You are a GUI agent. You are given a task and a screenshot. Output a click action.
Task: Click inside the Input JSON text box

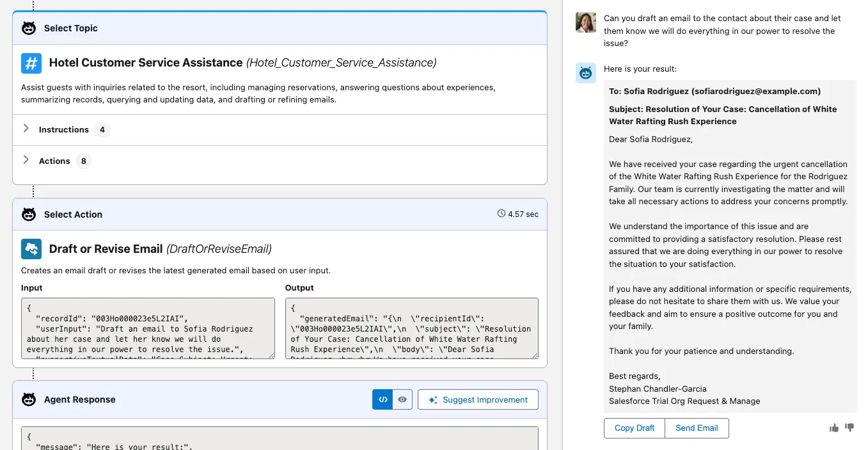[x=148, y=328]
